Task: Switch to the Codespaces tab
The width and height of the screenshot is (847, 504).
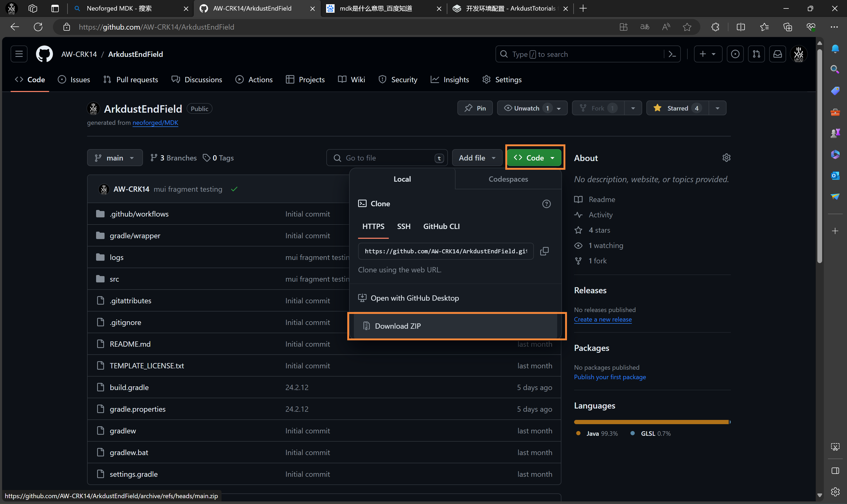Action: (508, 179)
